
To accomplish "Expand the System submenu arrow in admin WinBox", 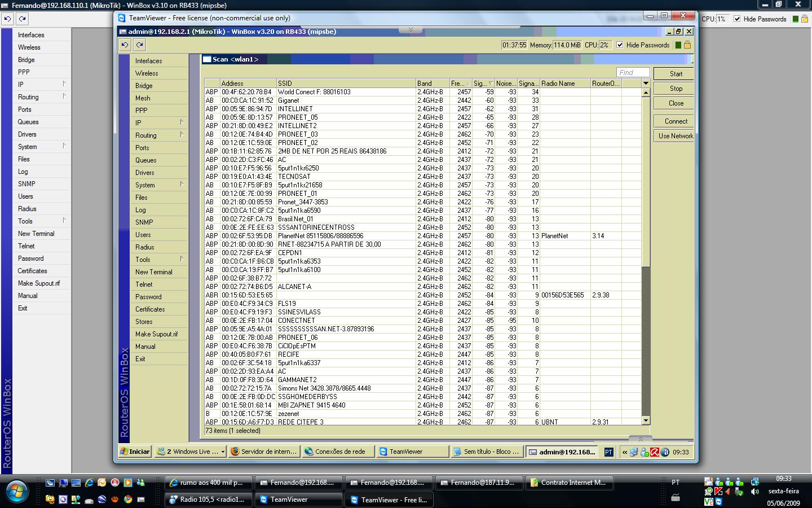I will pyautogui.click(x=182, y=185).
